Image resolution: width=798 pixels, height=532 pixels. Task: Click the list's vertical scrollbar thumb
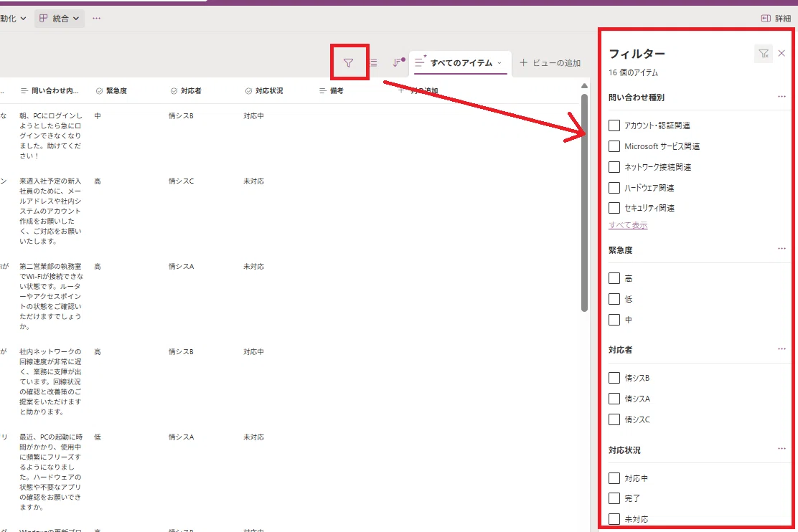click(584, 202)
